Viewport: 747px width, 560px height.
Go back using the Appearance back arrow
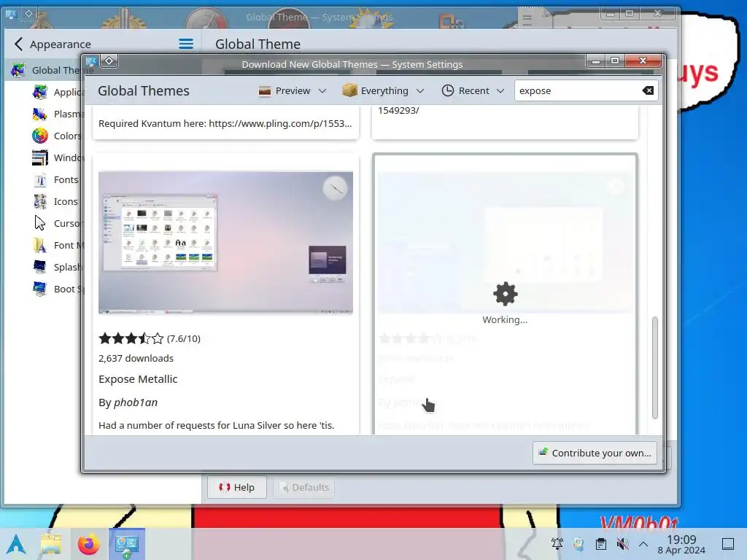point(18,44)
